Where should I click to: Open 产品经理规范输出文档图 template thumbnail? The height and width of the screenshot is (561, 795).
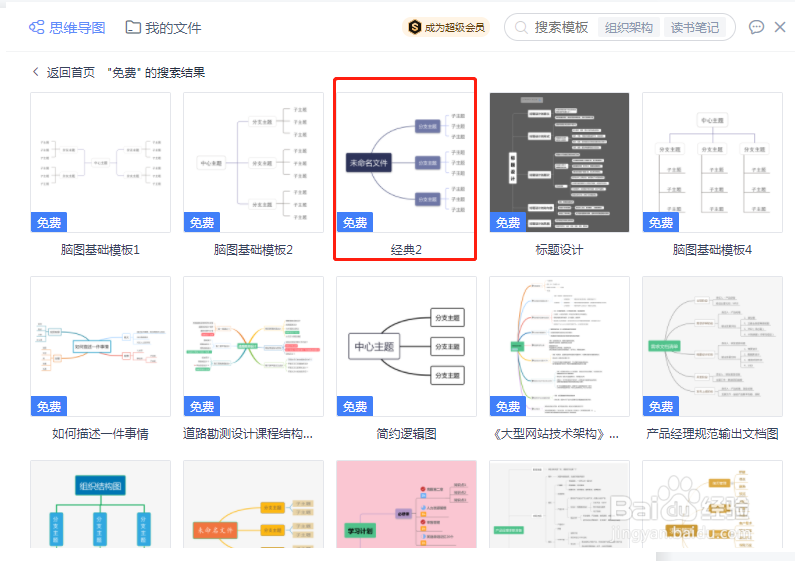(712, 346)
